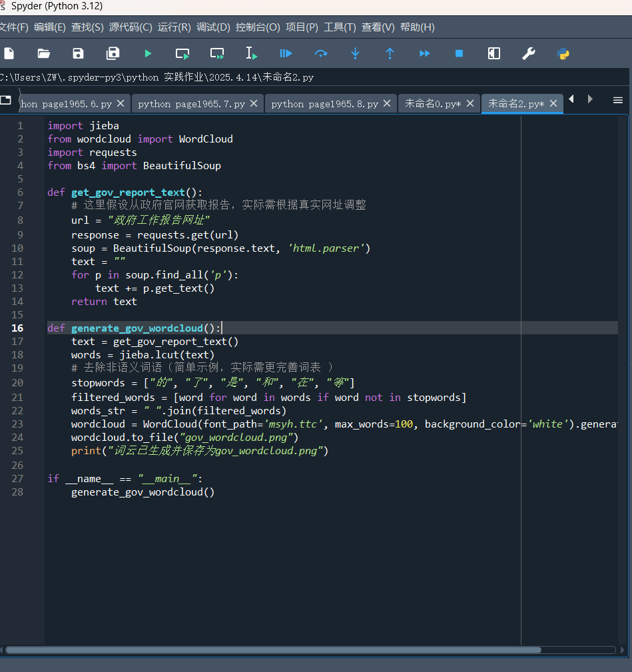The height and width of the screenshot is (672, 632).
Task: Stop debugging with the square icon
Action: (x=459, y=53)
